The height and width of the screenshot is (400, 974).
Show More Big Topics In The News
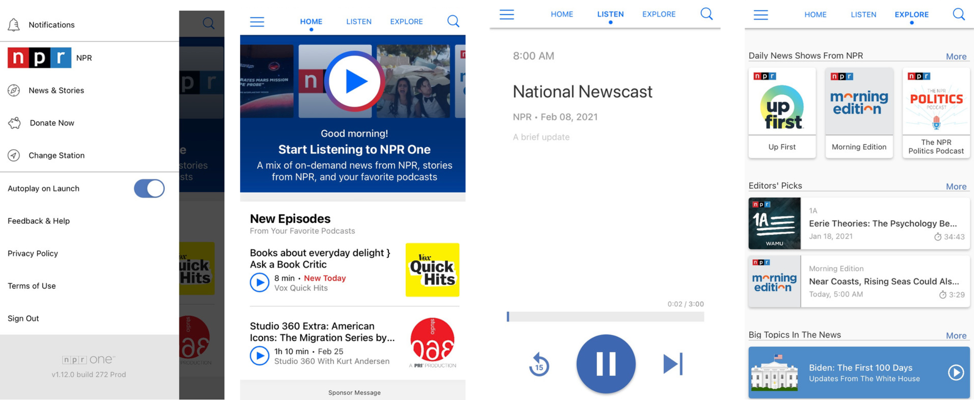[x=956, y=335]
